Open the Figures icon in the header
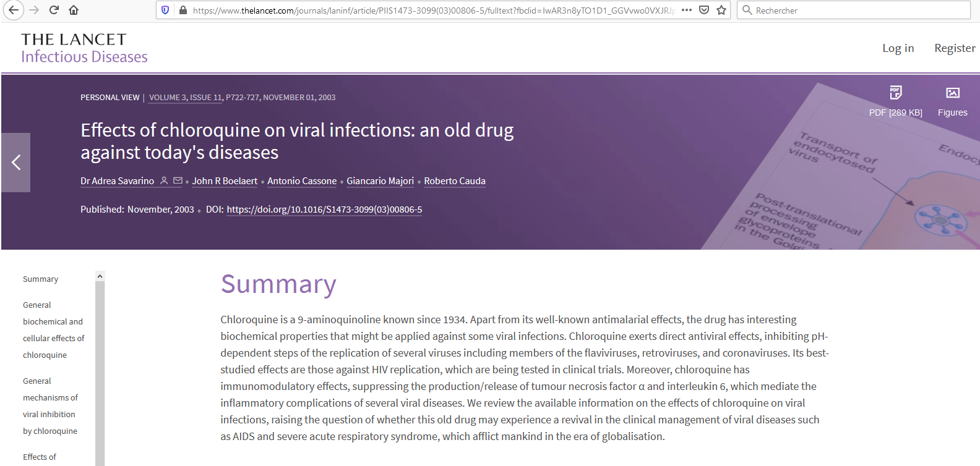The width and height of the screenshot is (980, 466). click(952, 101)
